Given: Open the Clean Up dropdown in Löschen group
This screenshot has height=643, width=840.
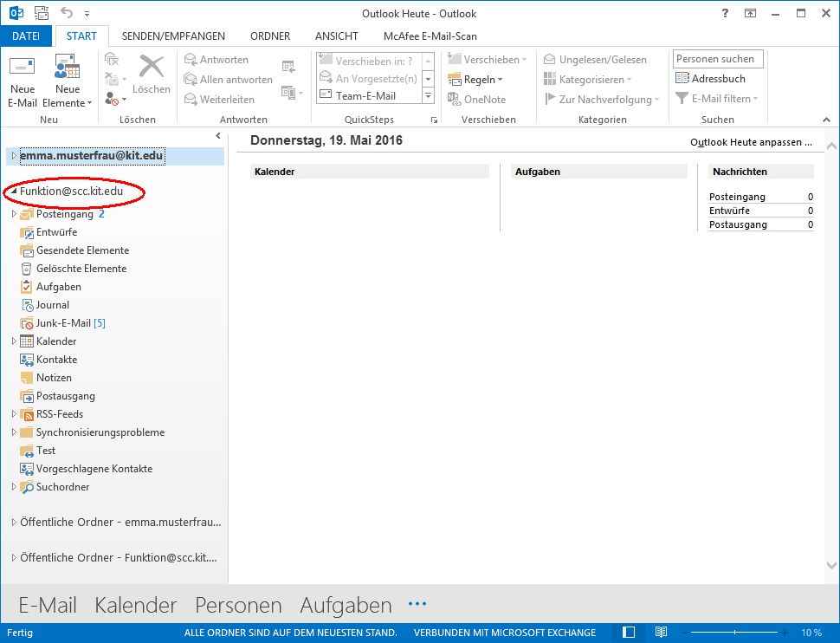Looking at the screenshot, I should click(115, 80).
